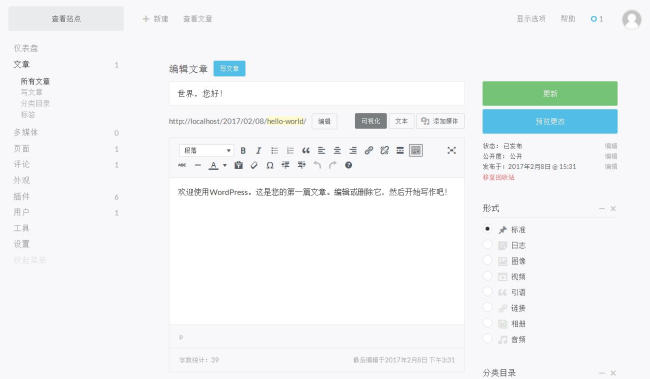Apply italic formatting in the editor
The width and height of the screenshot is (650, 379).
tap(258, 151)
